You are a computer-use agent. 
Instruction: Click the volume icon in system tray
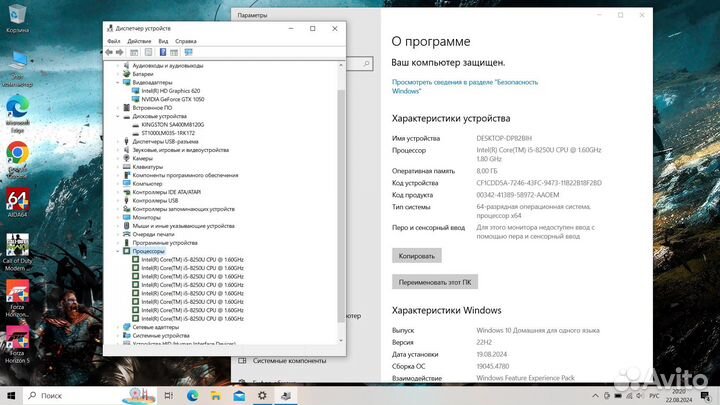coord(640,396)
